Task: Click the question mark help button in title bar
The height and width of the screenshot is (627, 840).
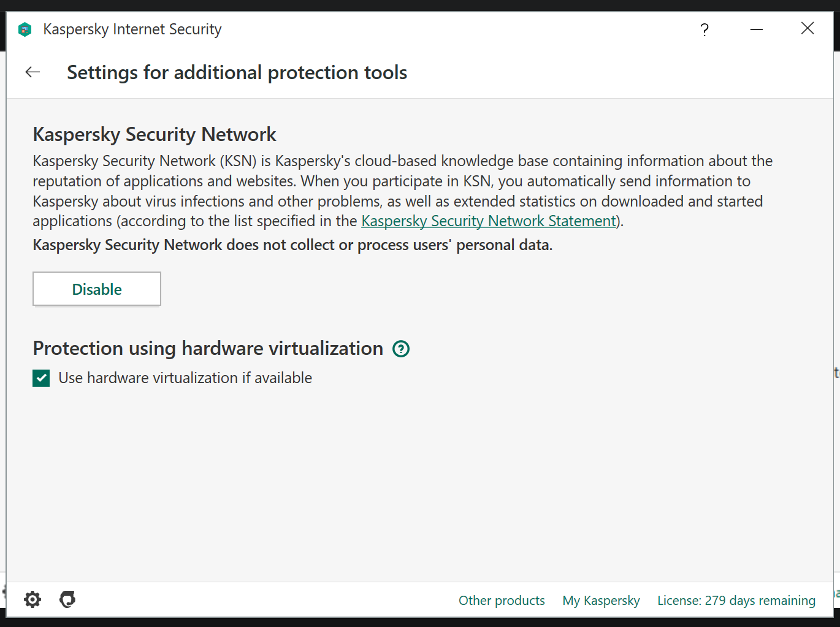Action: [x=704, y=29]
